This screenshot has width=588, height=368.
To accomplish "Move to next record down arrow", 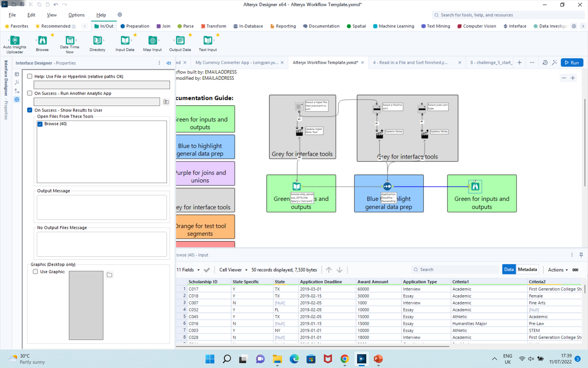I will point(339,270).
